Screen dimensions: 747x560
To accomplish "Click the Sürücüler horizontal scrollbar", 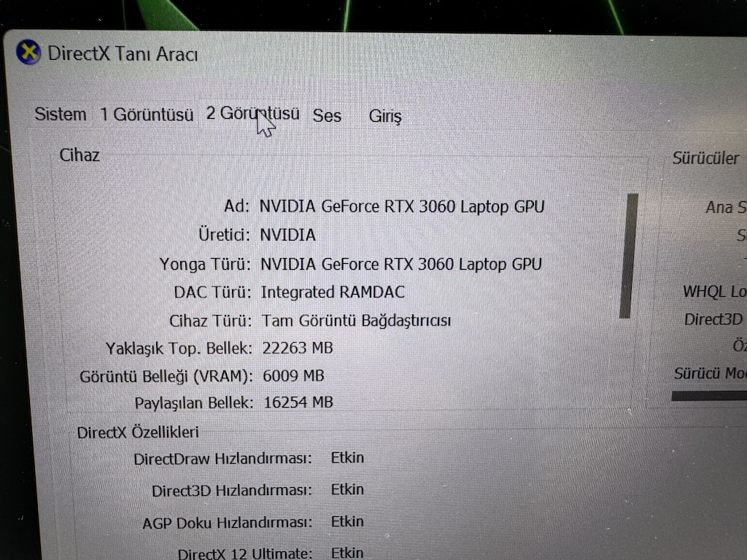I will click(x=709, y=396).
